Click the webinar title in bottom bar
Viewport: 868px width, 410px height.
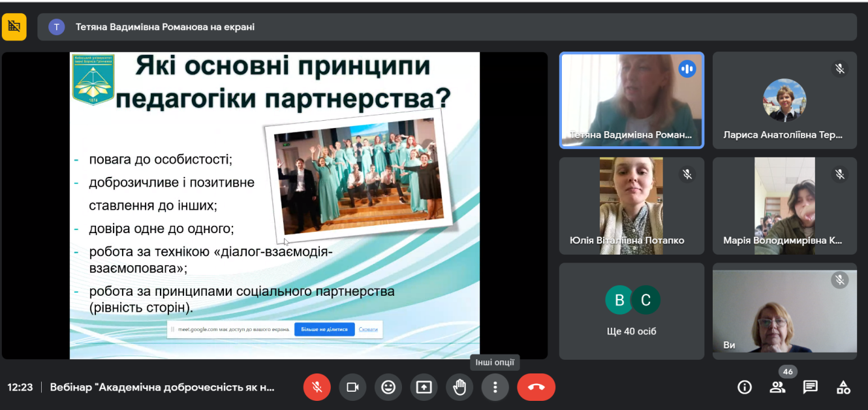pos(163,387)
